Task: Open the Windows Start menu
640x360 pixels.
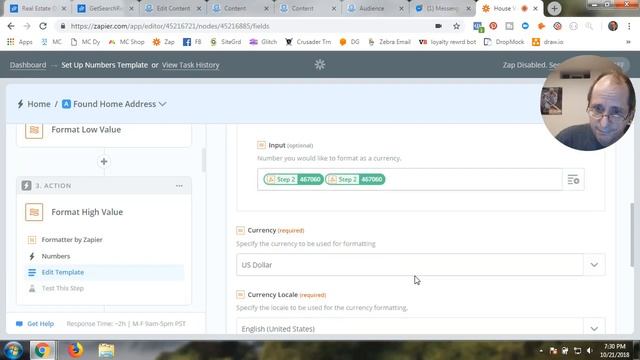Action: (x=13, y=350)
